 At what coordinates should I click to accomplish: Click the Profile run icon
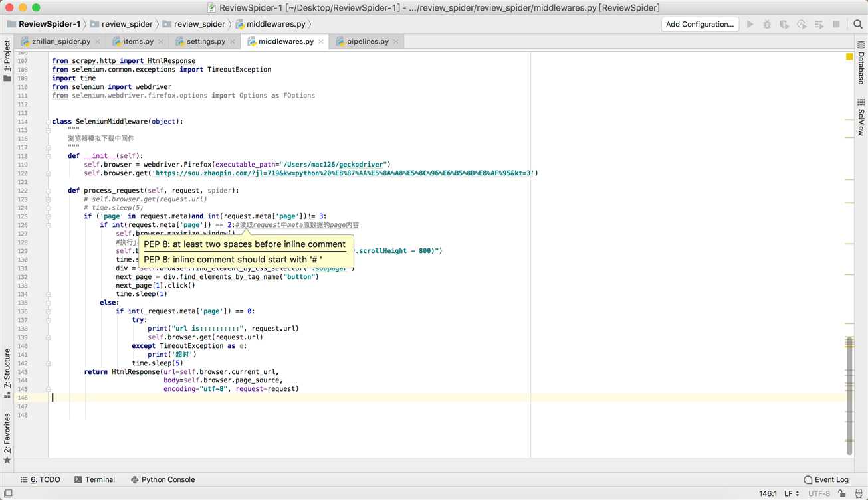point(800,24)
